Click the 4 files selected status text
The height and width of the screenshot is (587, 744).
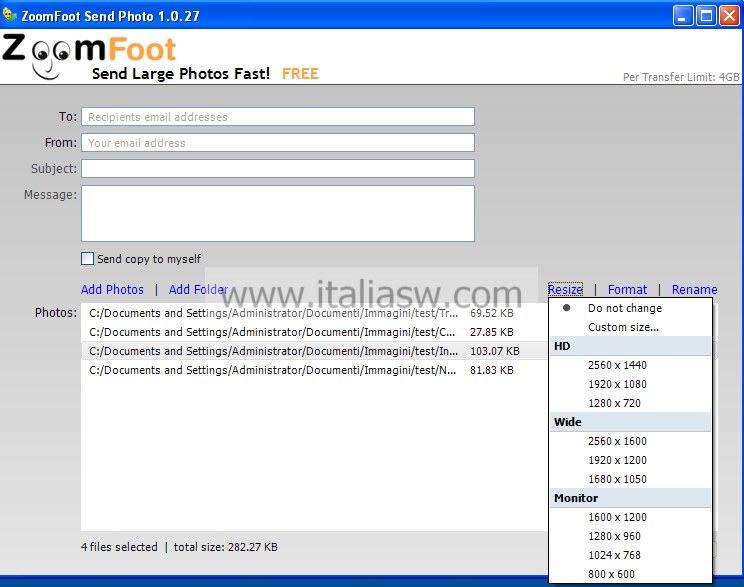(119, 547)
